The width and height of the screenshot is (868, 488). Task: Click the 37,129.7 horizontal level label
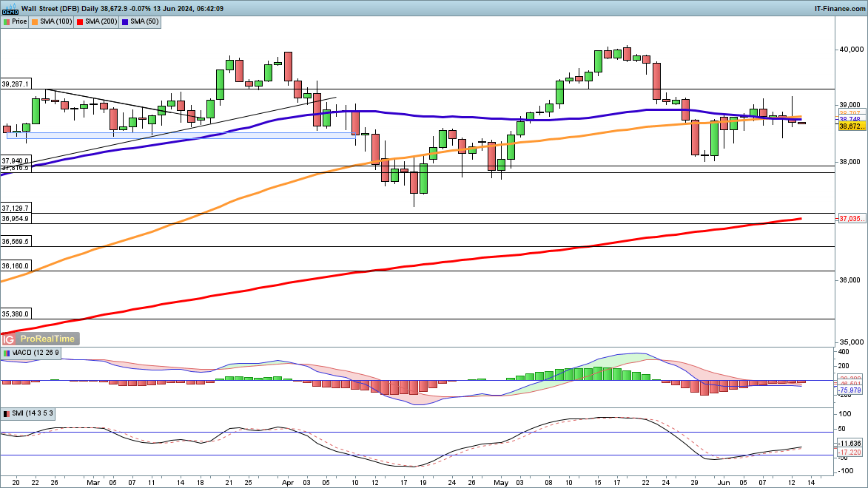(x=15, y=208)
